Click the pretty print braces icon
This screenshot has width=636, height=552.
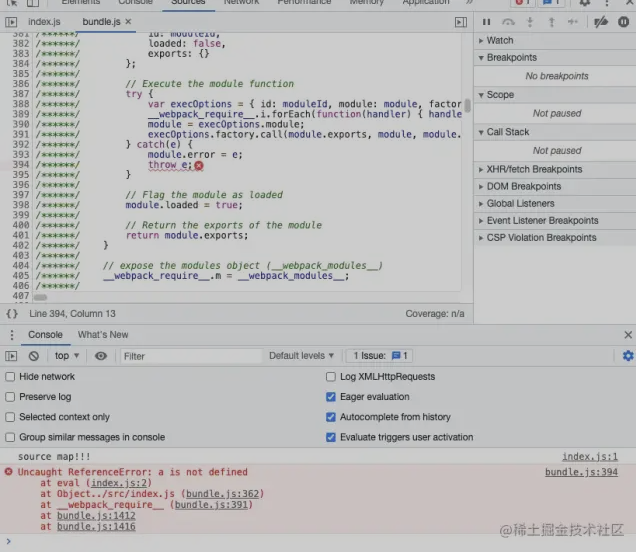pos(12,314)
